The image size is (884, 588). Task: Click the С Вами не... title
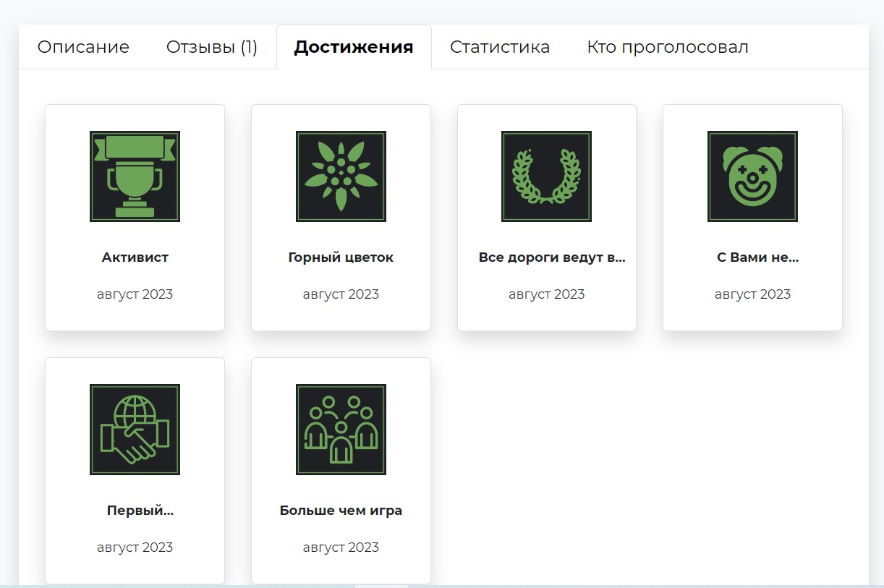tap(757, 257)
